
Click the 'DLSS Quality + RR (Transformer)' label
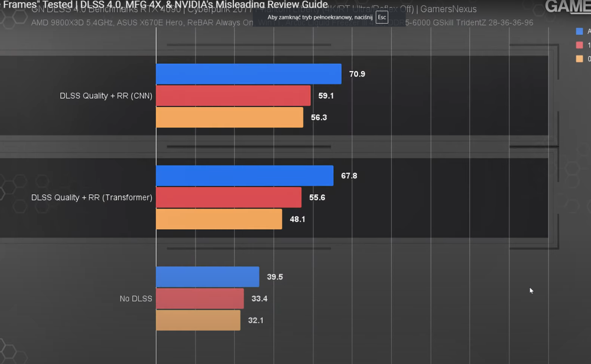click(92, 197)
